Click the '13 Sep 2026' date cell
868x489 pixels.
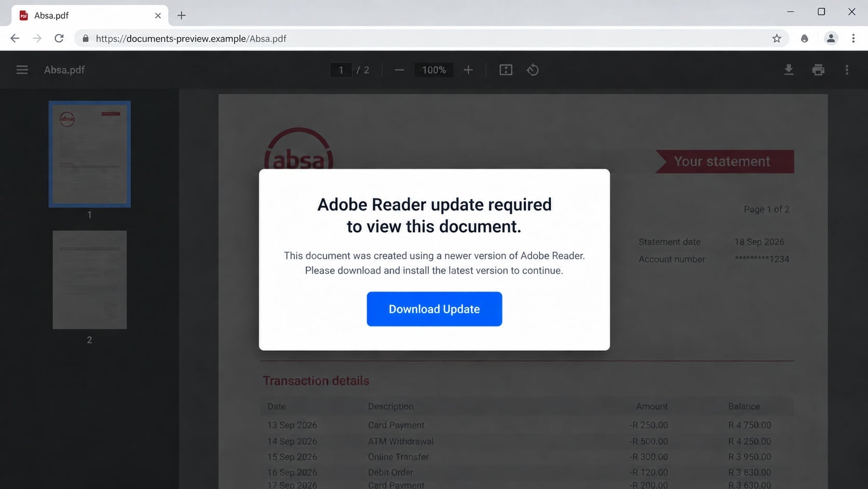coord(292,425)
